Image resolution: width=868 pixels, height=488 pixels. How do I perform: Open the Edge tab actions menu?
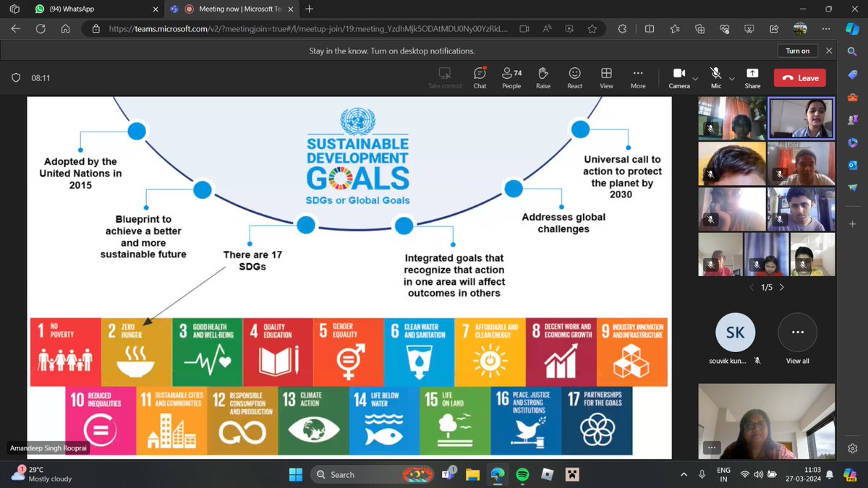pyautogui.click(x=14, y=9)
